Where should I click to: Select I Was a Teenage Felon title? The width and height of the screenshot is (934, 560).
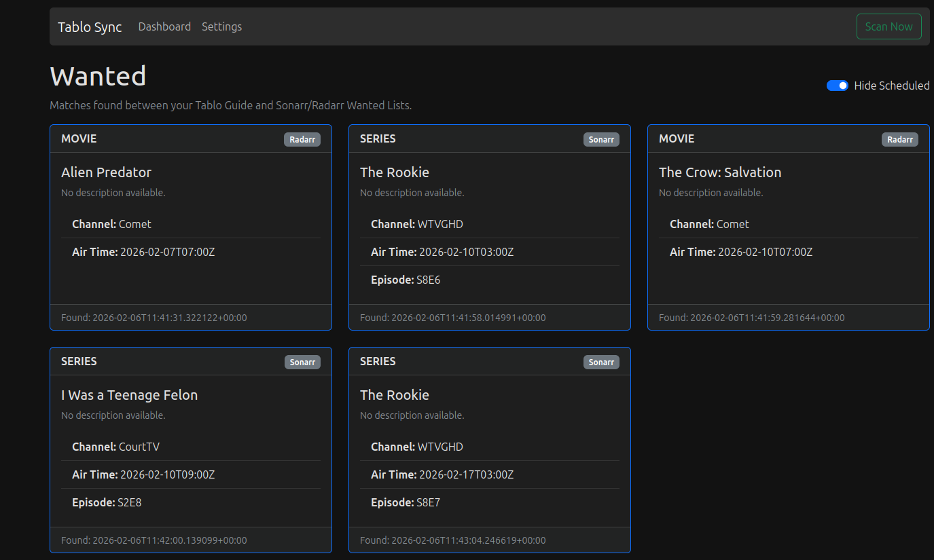[x=129, y=395]
